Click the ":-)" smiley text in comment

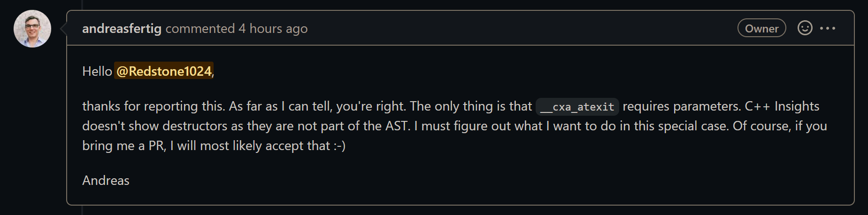(x=339, y=146)
